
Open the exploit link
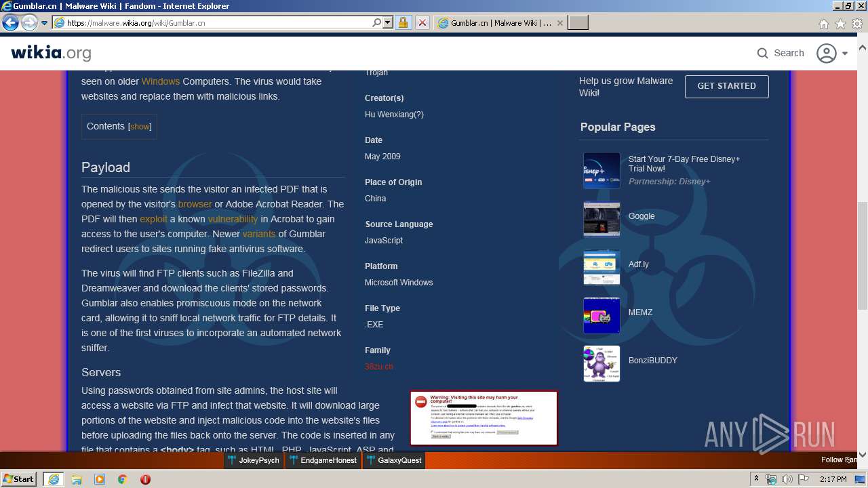153,219
